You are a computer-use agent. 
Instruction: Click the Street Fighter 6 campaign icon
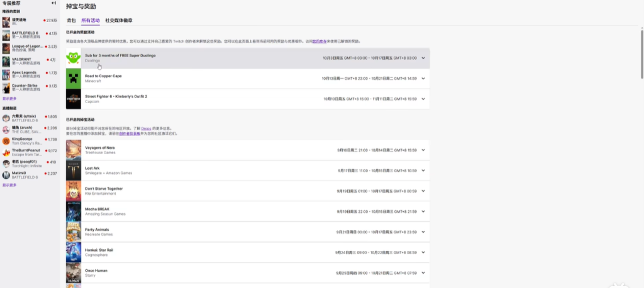point(74,99)
